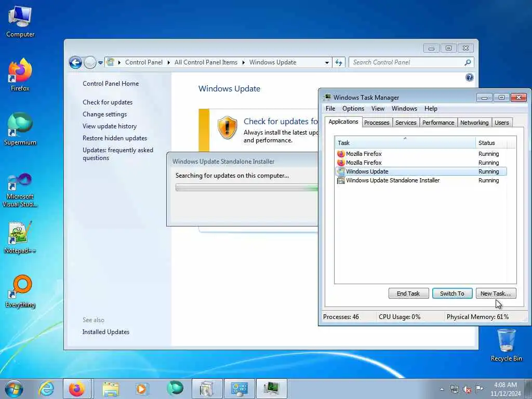532x399 pixels.
Task: Open the recent pages dropdown arrow
Action: (x=100, y=63)
